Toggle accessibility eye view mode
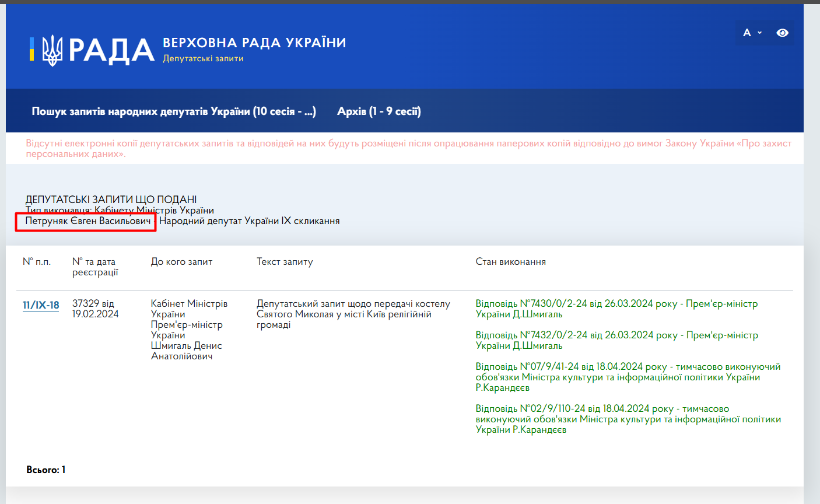This screenshot has height=504, width=820. (782, 33)
